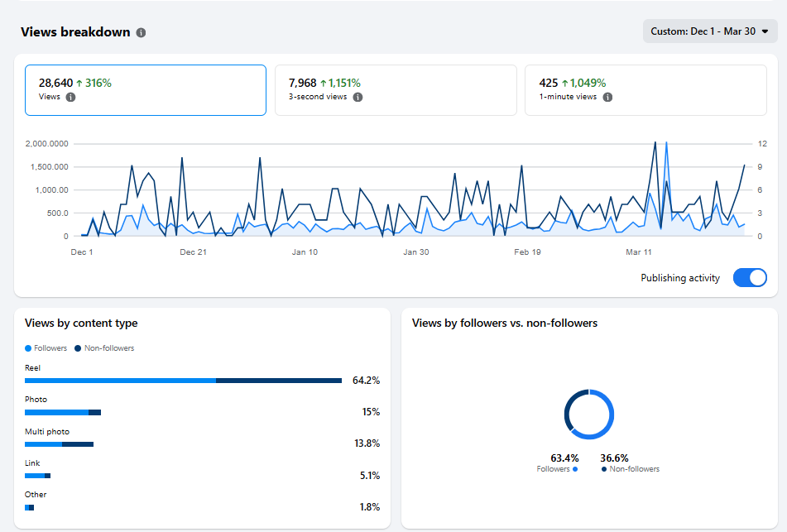Click the Followers dot under the donut chart
The width and height of the screenshot is (787, 532).
click(574, 468)
